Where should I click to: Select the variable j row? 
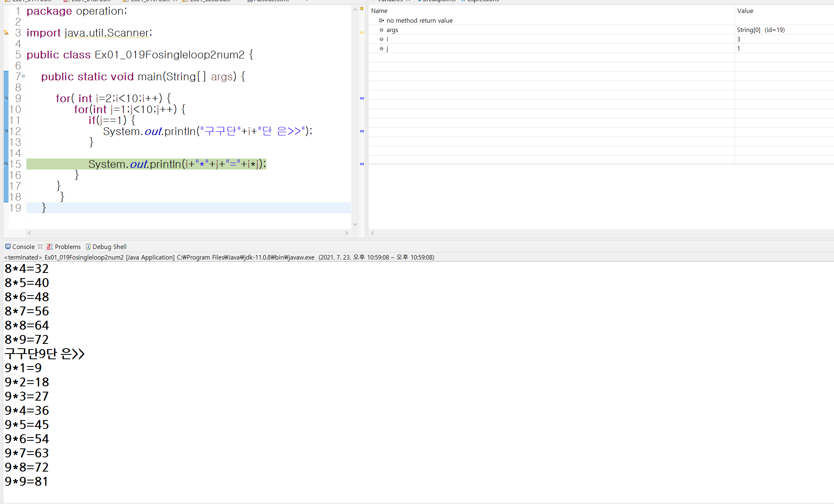pyautogui.click(x=387, y=49)
